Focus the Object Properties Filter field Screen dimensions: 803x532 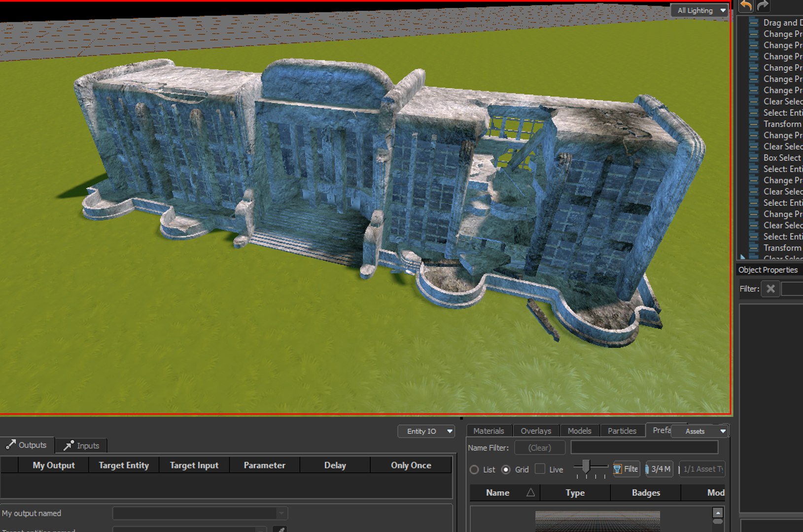[x=793, y=289]
